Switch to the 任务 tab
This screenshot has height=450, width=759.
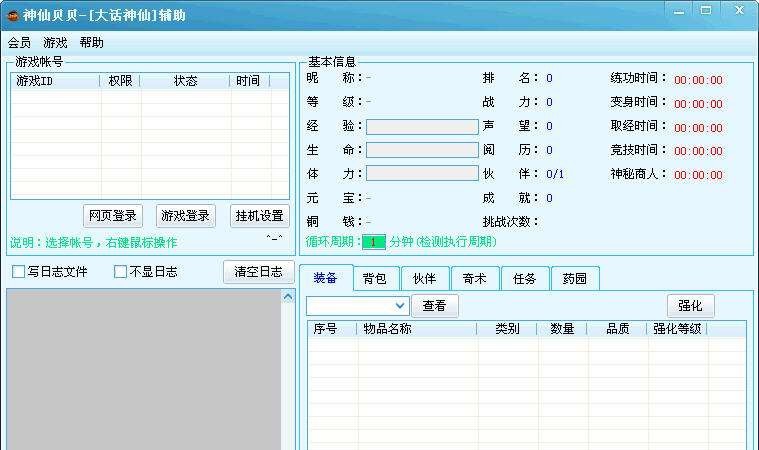(525, 279)
